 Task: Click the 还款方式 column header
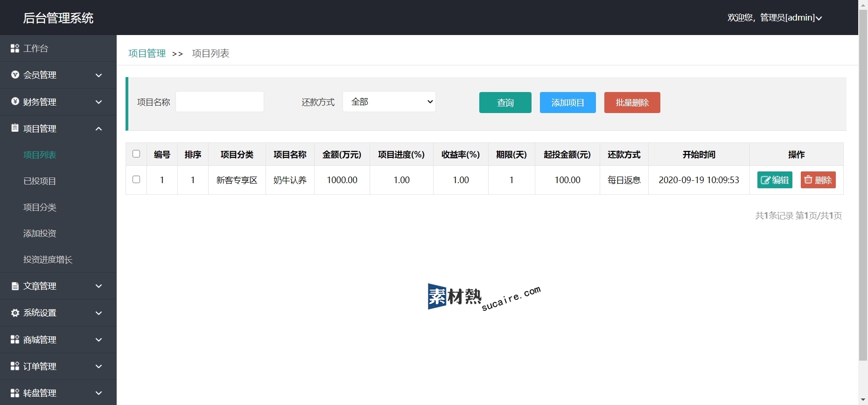[624, 155]
